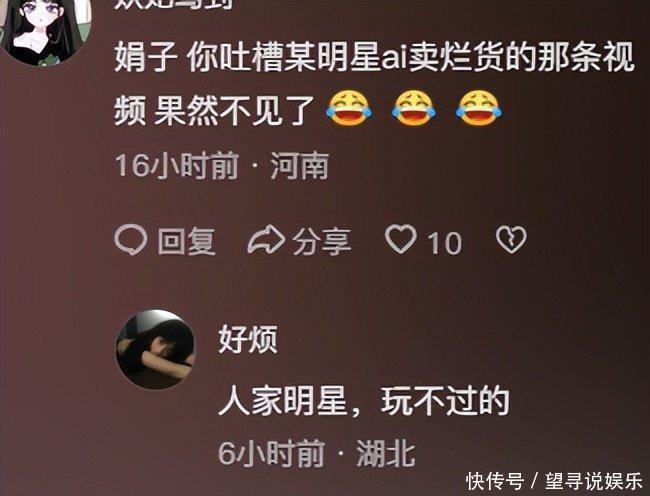Select comment text starting with 娟子
This screenshot has height=496, width=650.
pos(374,84)
